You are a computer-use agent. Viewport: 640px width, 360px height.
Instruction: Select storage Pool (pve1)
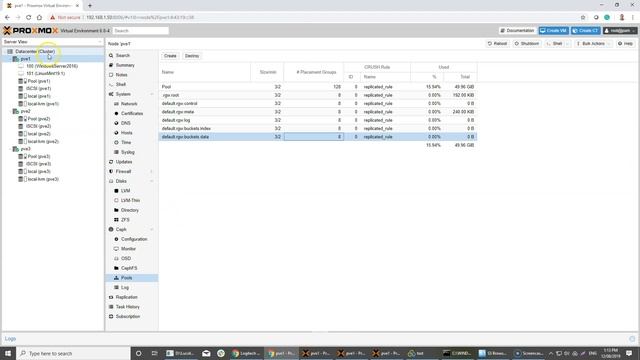click(x=39, y=81)
